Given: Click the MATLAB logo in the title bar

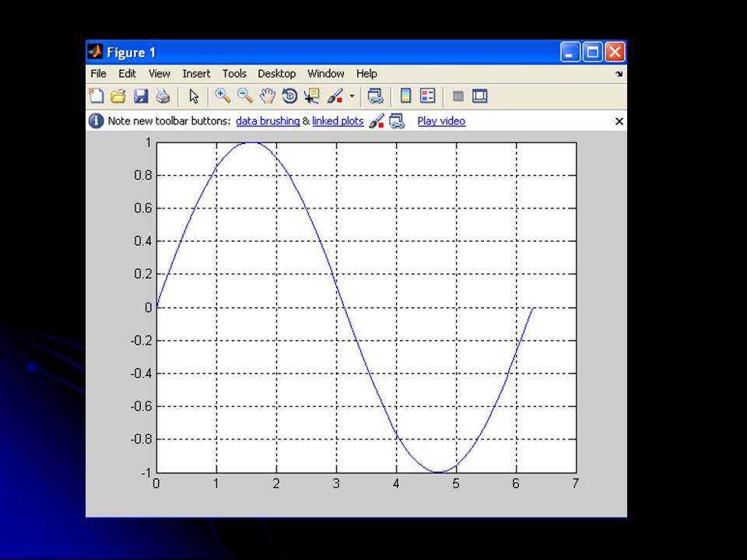Looking at the screenshot, I should [x=95, y=51].
